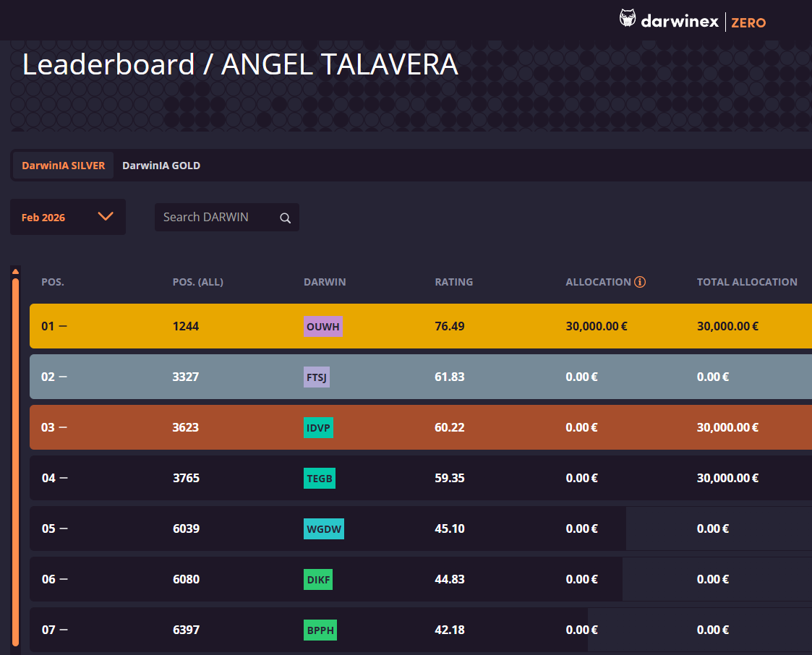The width and height of the screenshot is (812, 655).
Task: Open the DIKF DARWIN badge
Action: 318,579
